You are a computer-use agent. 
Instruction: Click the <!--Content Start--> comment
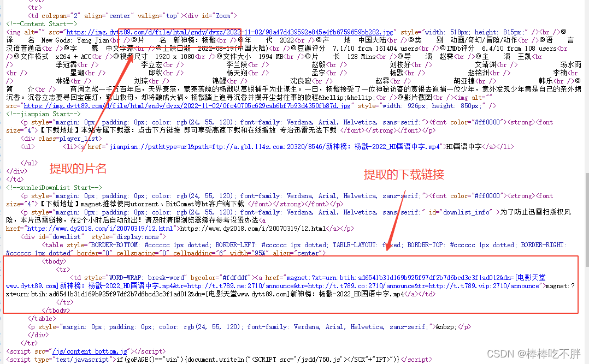click(x=42, y=24)
